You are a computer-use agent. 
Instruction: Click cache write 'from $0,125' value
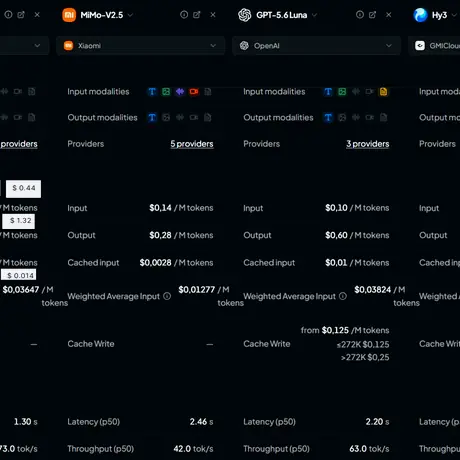click(345, 330)
